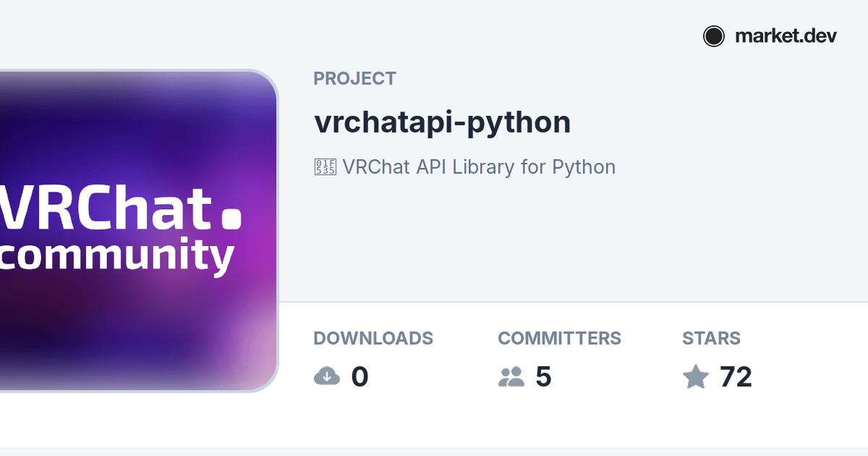The image size is (868, 456).
Task: Click the market.dev circle logo
Action: point(714,36)
